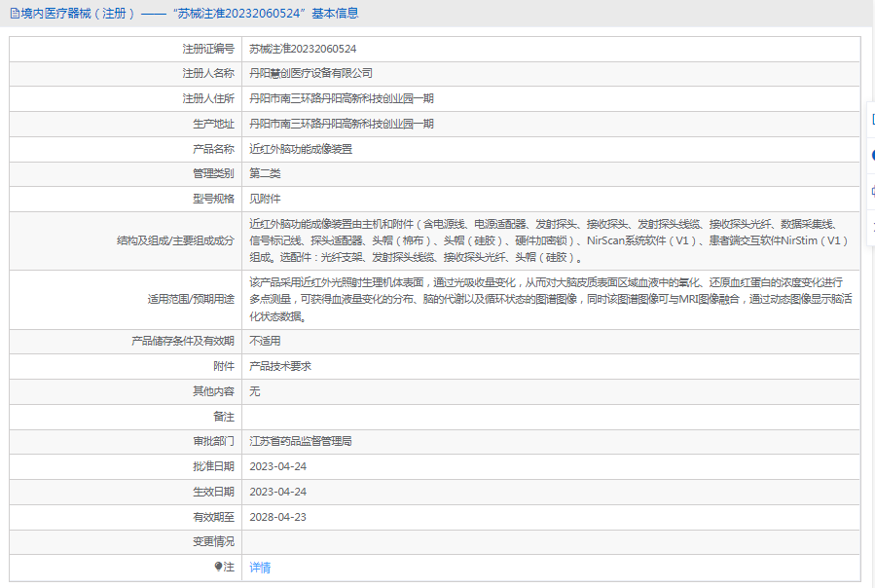Select registration number 苏械注准20232060524 in the table
Image resolution: width=875 pixels, height=588 pixels.
click(x=303, y=49)
